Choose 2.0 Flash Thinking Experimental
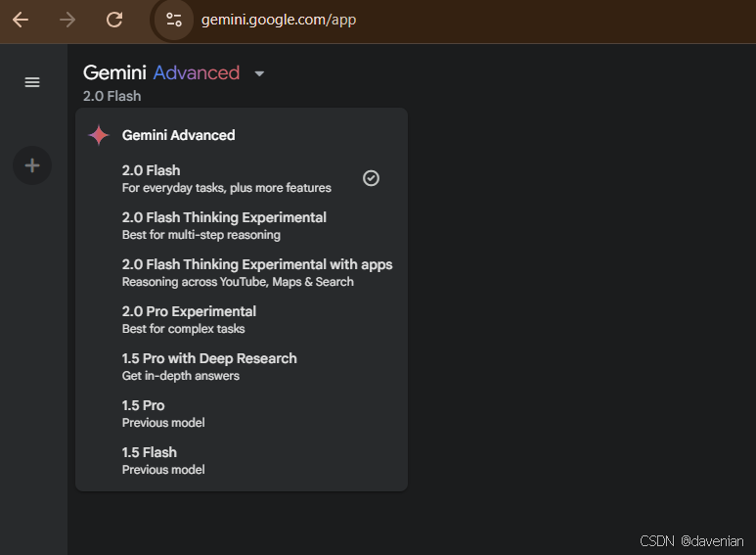 tap(241, 226)
